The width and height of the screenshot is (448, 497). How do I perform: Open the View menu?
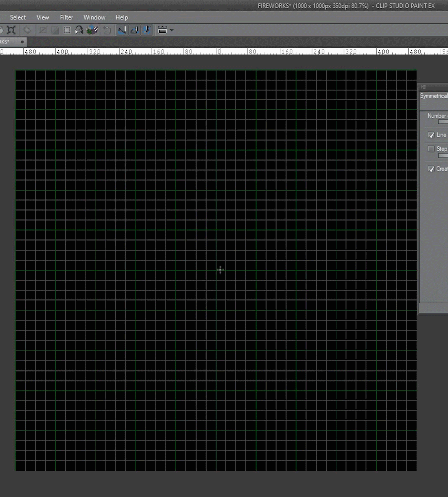click(x=42, y=17)
